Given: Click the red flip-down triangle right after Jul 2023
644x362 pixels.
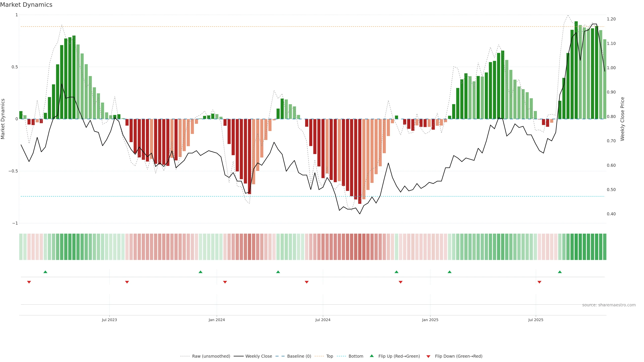Looking at the screenshot, I should click(127, 282).
